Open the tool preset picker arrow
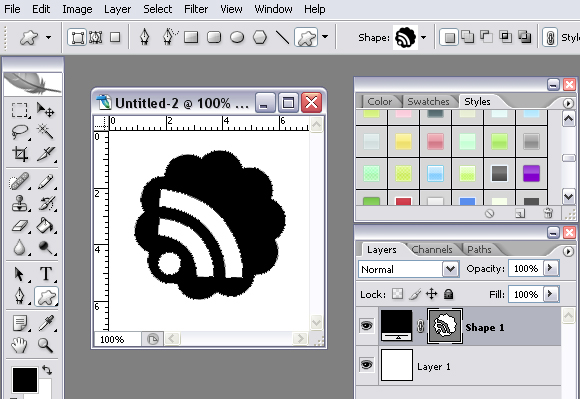 tap(48, 37)
